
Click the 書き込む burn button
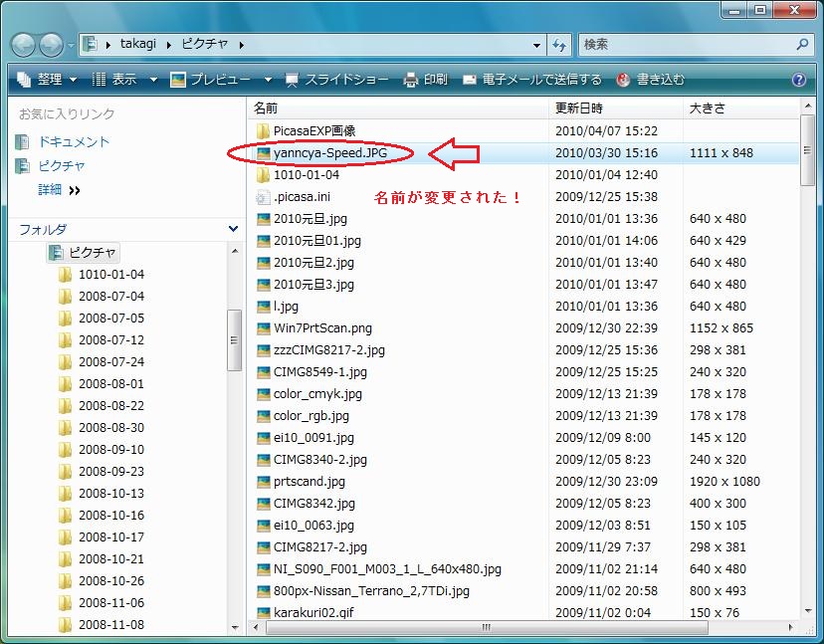pyautogui.click(x=651, y=80)
